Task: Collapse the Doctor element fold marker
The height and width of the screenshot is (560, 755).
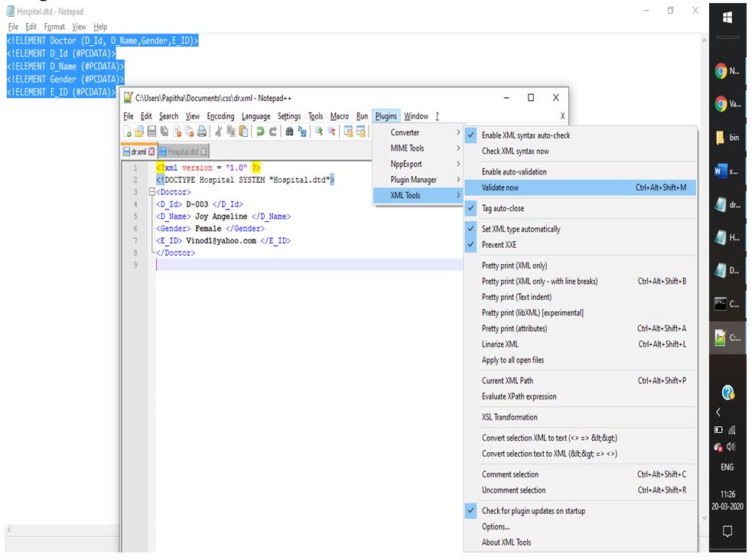Action: (x=151, y=193)
